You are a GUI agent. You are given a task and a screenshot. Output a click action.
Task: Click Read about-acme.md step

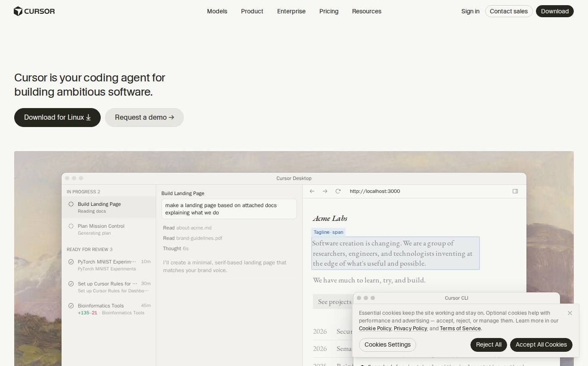tap(187, 228)
